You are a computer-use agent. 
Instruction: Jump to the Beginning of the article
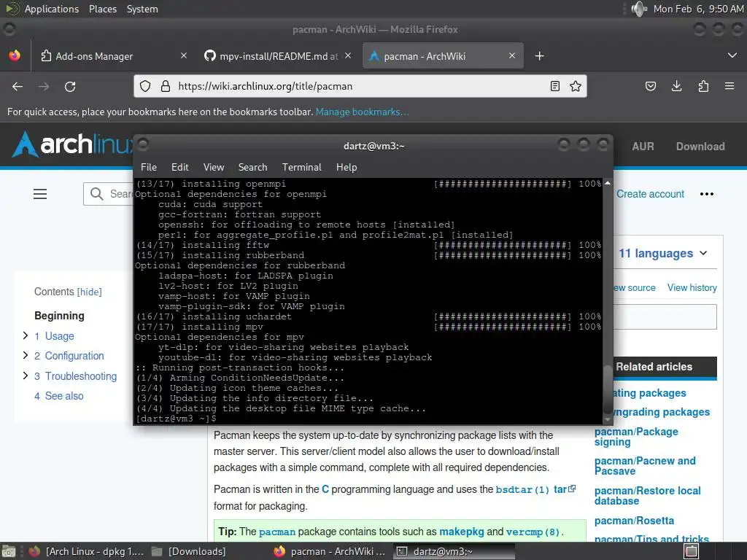click(x=59, y=316)
